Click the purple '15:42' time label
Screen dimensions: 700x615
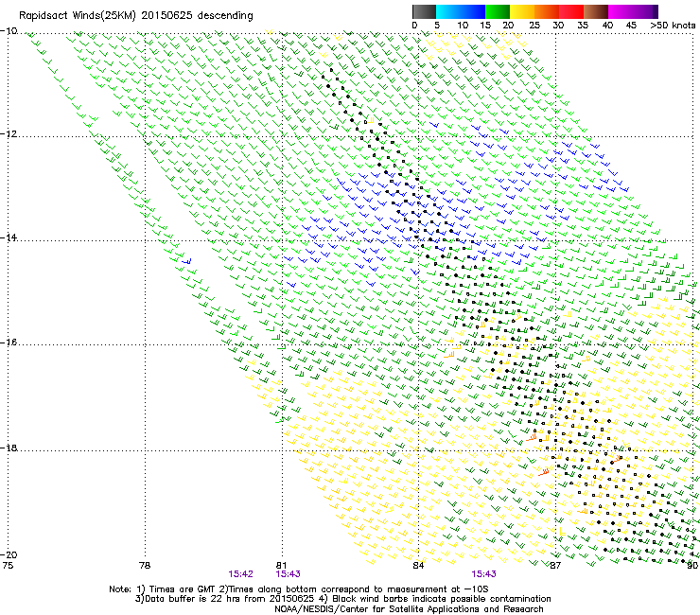(x=240, y=574)
